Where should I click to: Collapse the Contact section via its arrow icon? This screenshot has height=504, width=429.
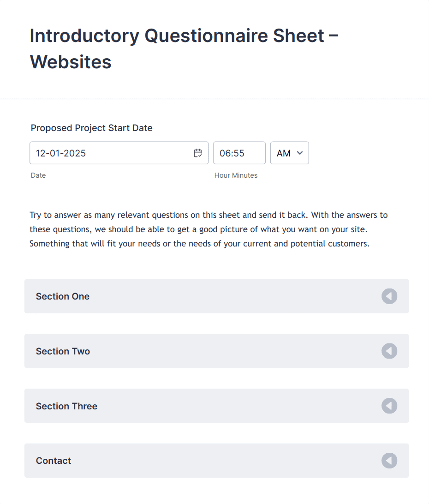[389, 460]
